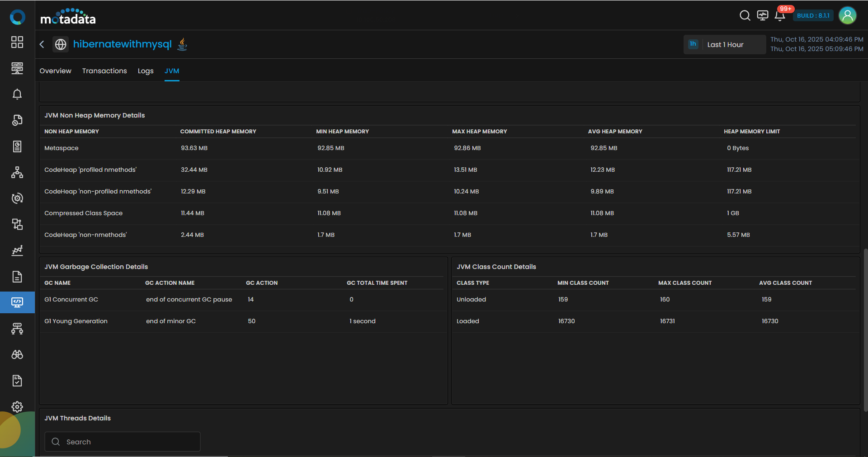
Task: Open the Logs tab
Action: (x=146, y=71)
